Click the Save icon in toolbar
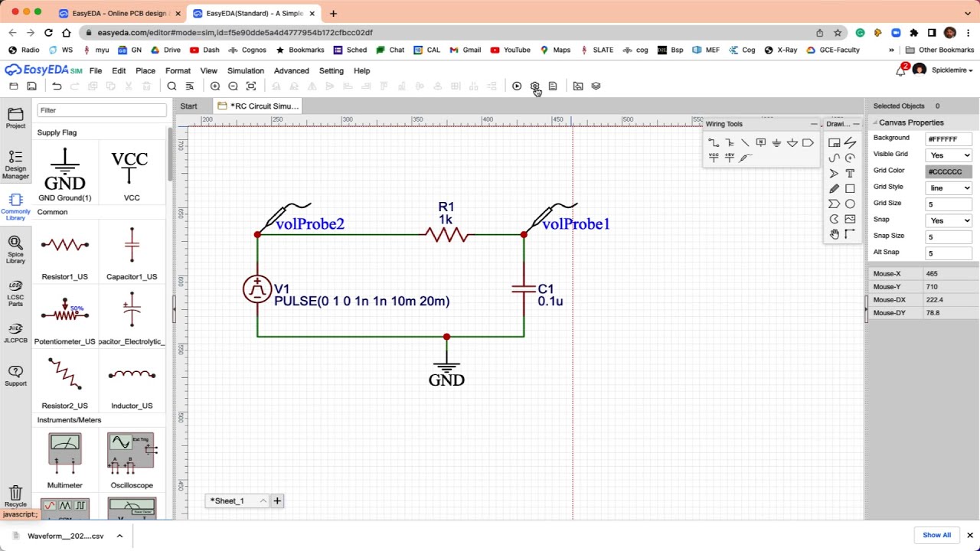This screenshot has width=980, height=551. click(31, 86)
